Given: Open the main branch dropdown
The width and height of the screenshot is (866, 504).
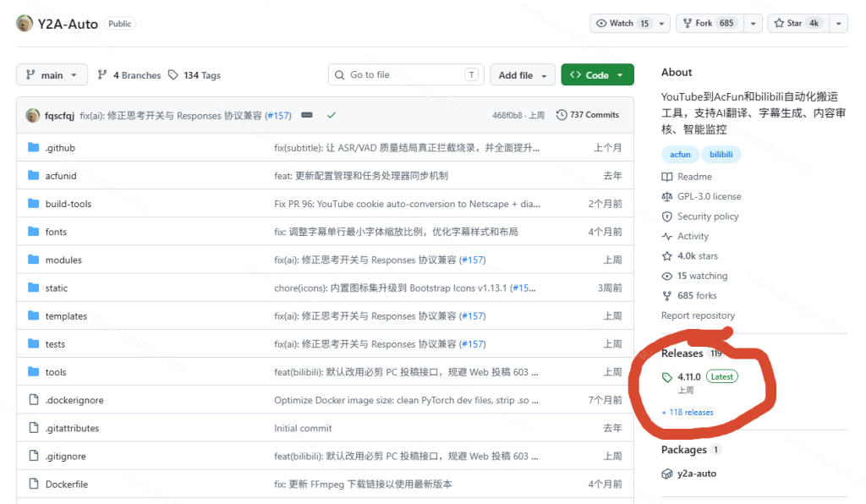Looking at the screenshot, I should point(52,74).
